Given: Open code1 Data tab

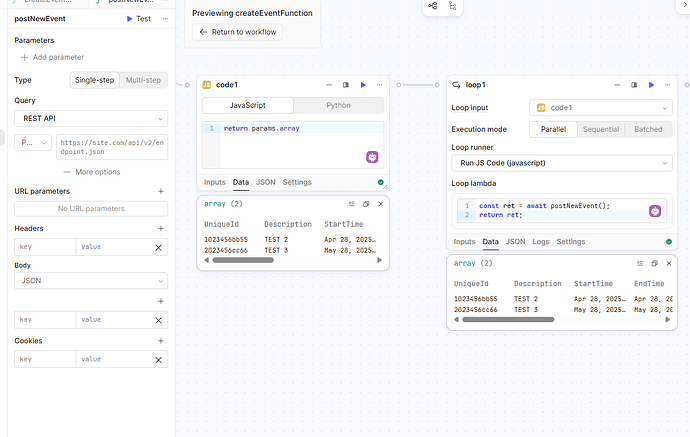Looking at the screenshot, I should coord(241,182).
